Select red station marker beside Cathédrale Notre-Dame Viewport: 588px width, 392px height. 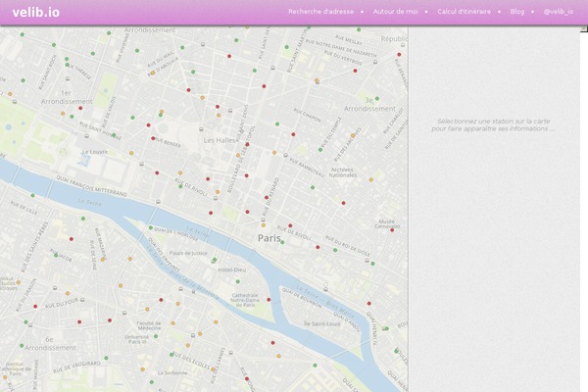pyautogui.click(x=269, y=299)
